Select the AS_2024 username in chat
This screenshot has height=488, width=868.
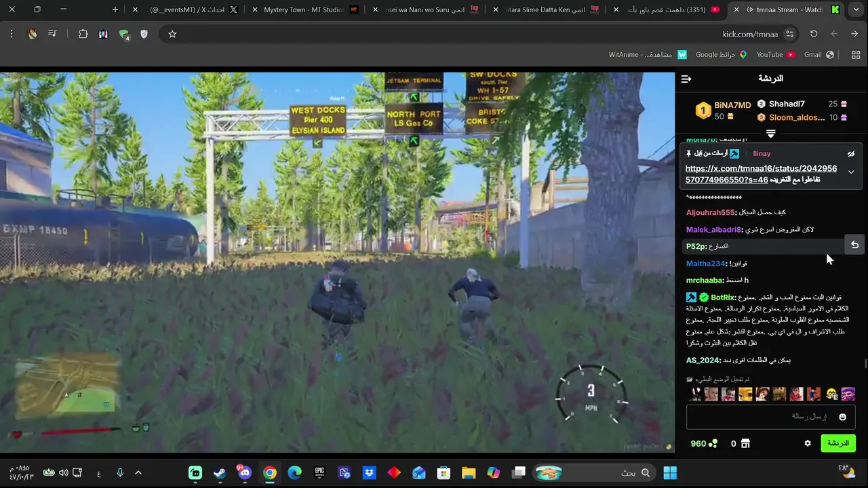point(703,361)
